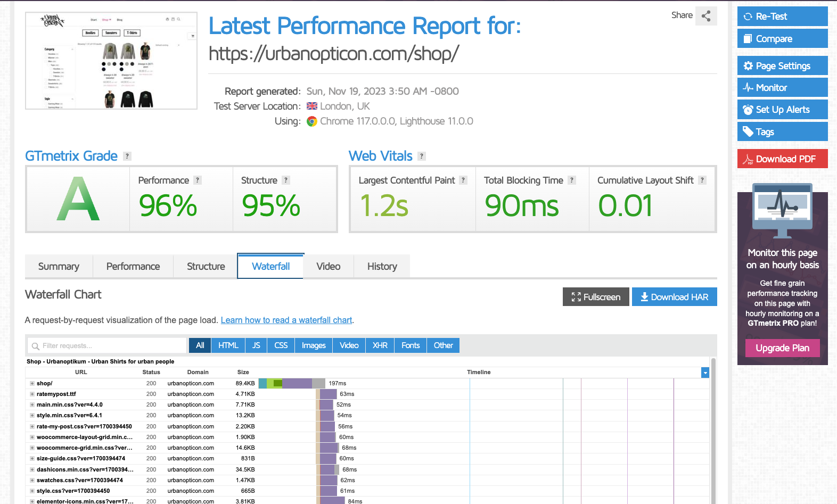Click Download PDF button

[782, 159]
